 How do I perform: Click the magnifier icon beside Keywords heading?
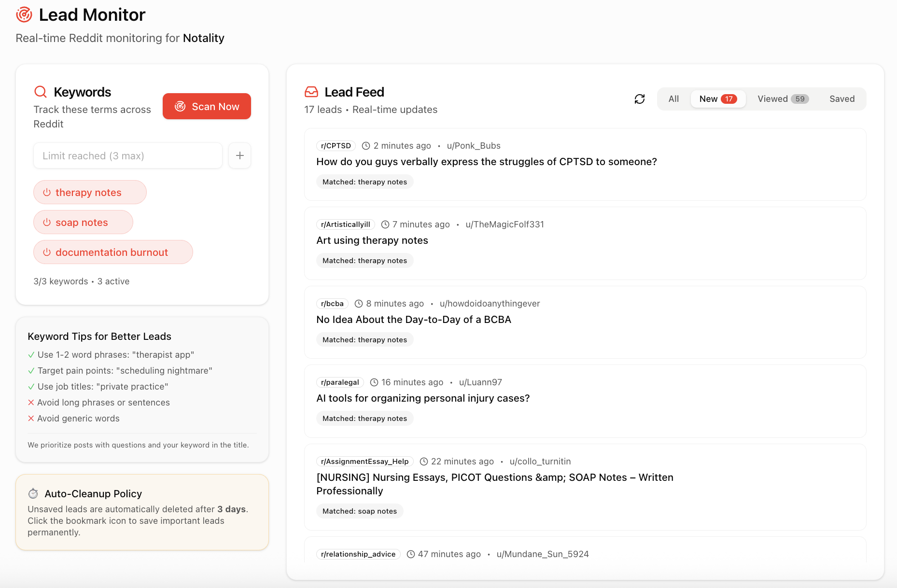click(x=41, y=92)
